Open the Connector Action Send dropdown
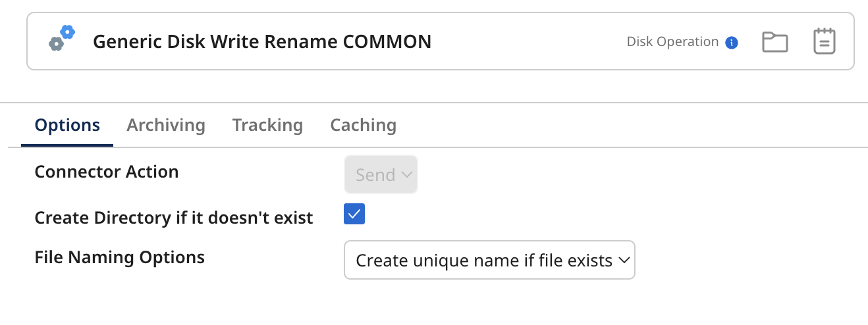The image size is (868, 325). 381,175
